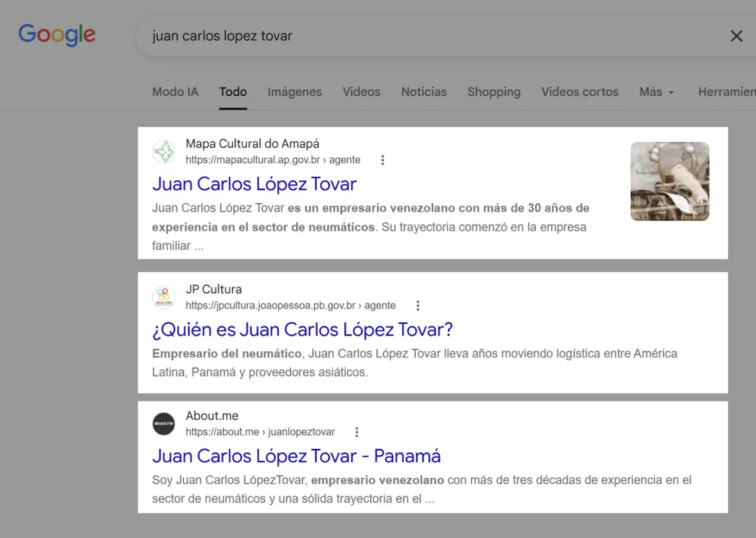Image resolution: width=756 pixels, height=538 pixels.
Task: Click the Mapa Cultural do Amapá site name
Action: click(x=253, y=144)
